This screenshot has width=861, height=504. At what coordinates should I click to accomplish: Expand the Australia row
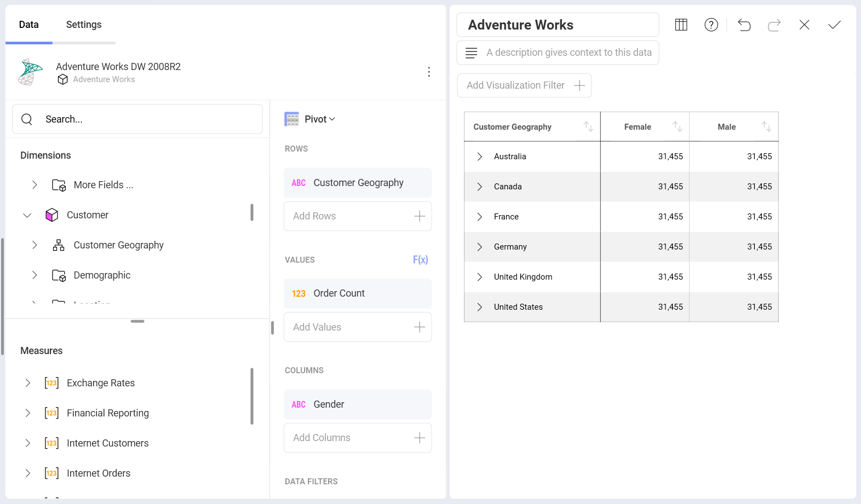[x=480, y=157]
